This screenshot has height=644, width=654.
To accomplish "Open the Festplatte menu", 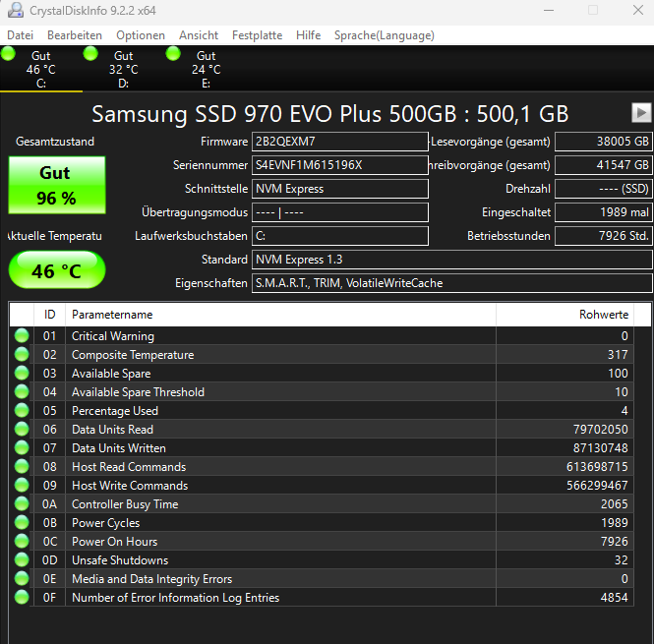I will coord(257,35).
